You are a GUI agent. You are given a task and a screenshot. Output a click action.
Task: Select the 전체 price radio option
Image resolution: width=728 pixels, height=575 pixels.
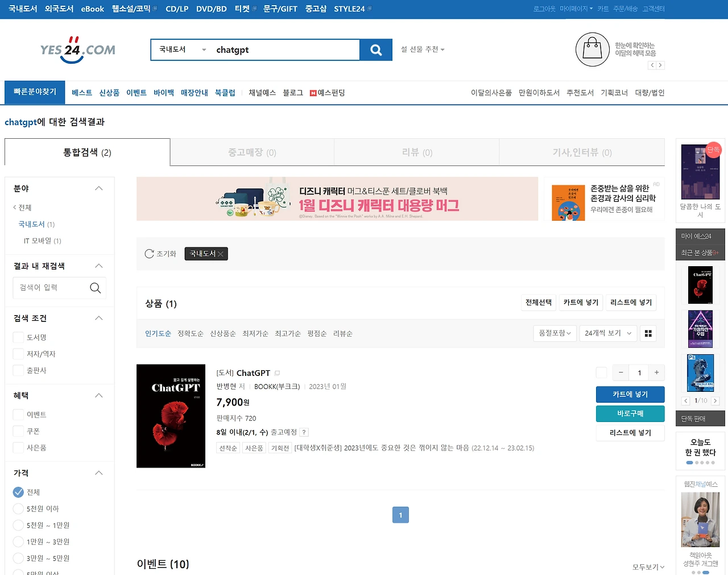click(x=18, y=492)
